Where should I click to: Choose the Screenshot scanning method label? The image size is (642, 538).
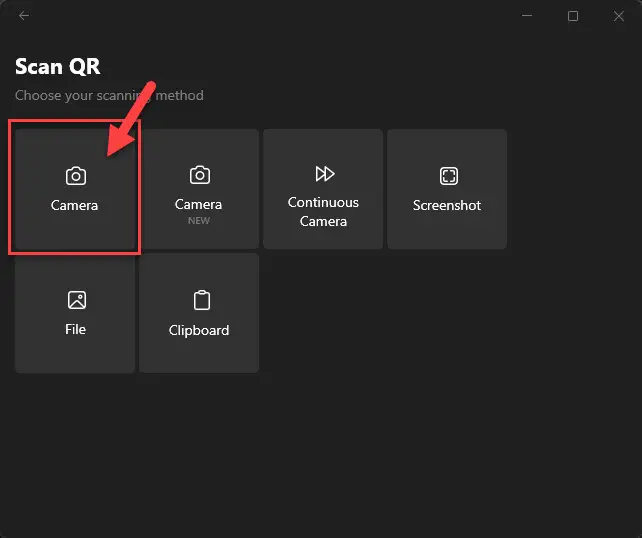pyautogui.click(x=447, y=205)
